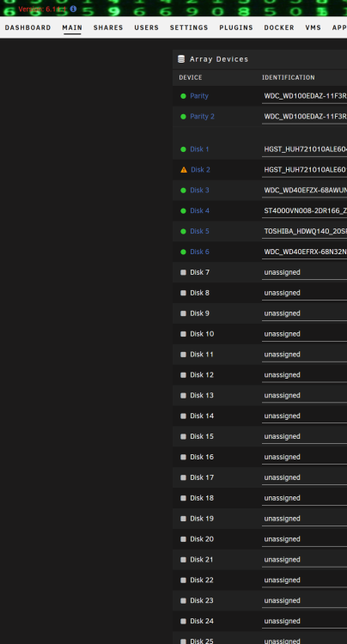347x644 pixels.
Task: Click the Disk 23 row label
Action: [x=202, y=601]
